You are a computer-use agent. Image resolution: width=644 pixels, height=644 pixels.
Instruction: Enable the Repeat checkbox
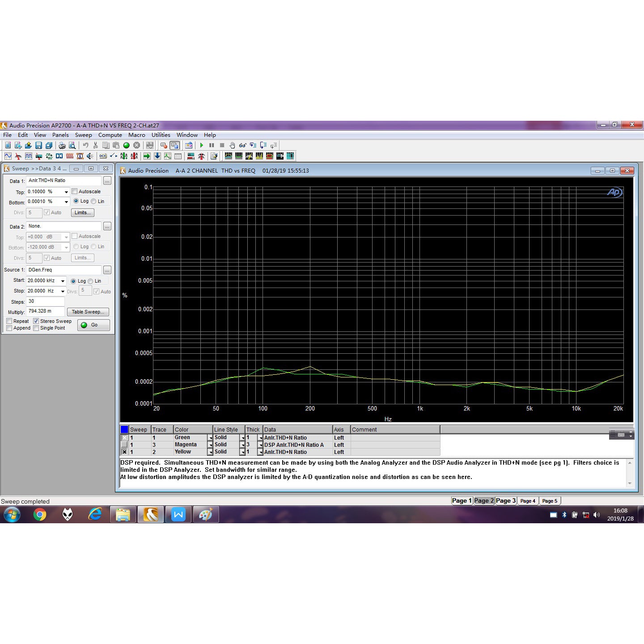click(x=9, y=321)
